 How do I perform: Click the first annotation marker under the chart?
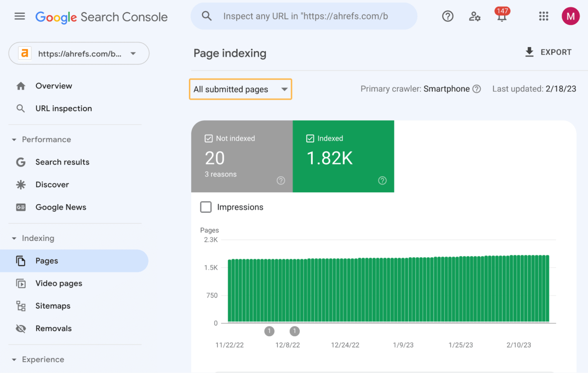[269, 331]
